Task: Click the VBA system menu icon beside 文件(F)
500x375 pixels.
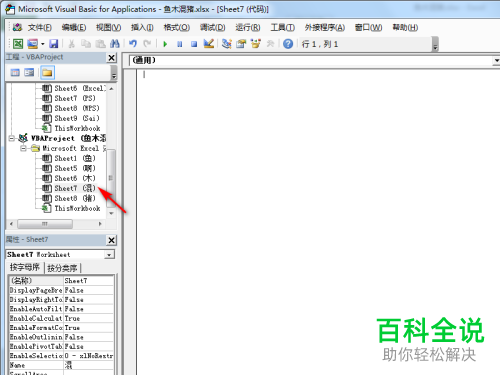Action: (x=17, y=27)
